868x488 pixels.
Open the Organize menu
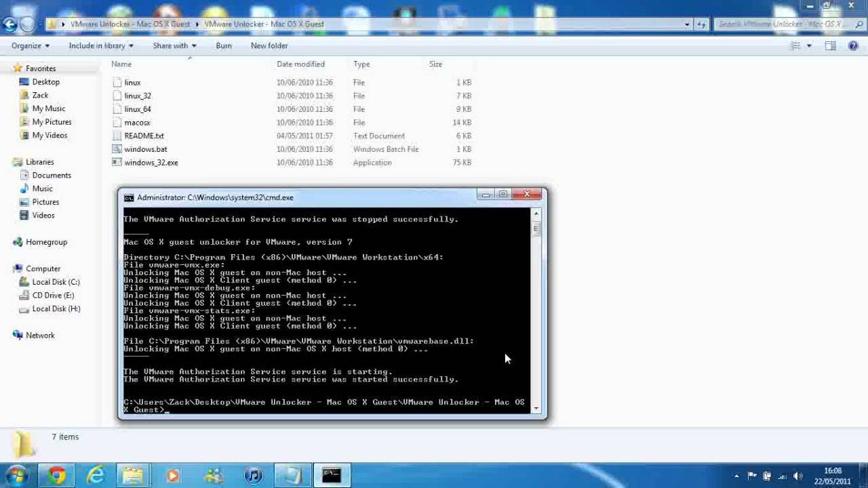[31, 45]
